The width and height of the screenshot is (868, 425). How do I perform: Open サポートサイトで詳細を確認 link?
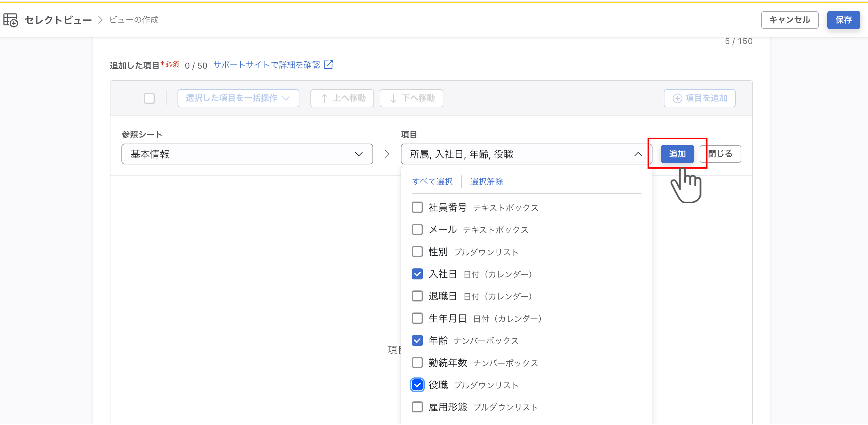[x=267, y=65]
